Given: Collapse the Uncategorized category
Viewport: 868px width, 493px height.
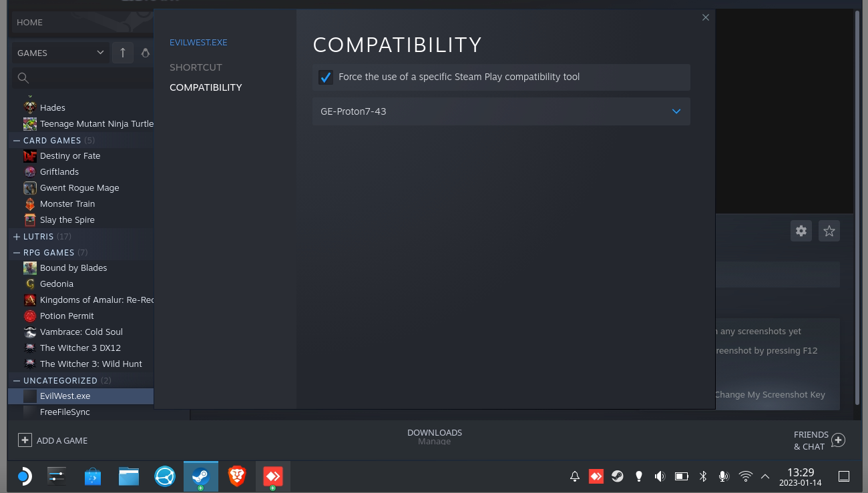Looking at the screenshot, I should [17, 381].
